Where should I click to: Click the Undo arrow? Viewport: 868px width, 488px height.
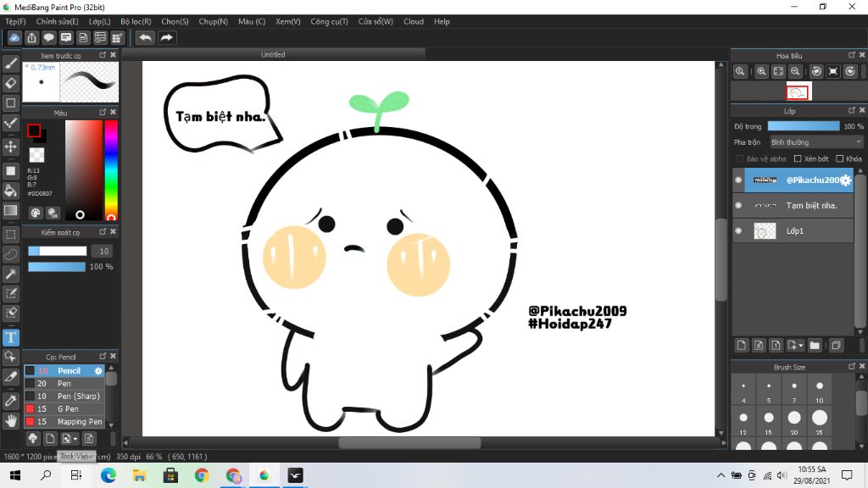145,37
